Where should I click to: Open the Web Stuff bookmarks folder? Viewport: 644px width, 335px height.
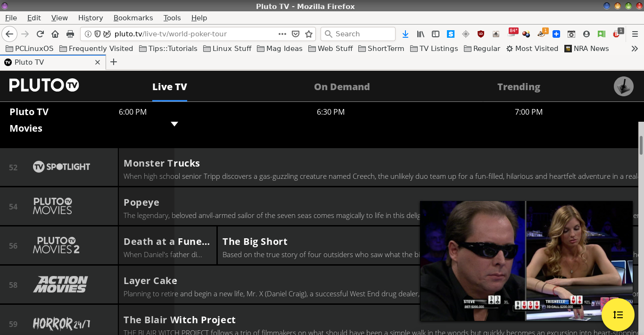click(330, 49)
